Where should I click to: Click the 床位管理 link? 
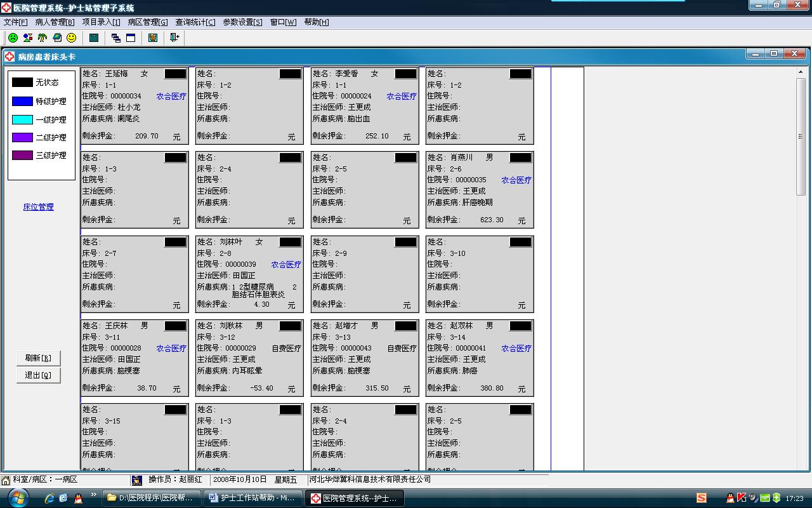[39, 207]
